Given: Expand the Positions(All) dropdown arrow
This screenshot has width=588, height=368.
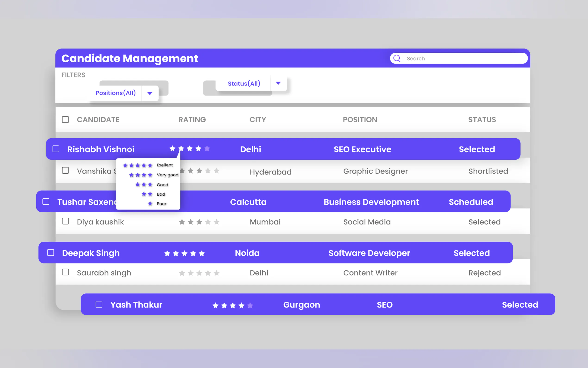Looking at the screenshot, I should [150, 93].
